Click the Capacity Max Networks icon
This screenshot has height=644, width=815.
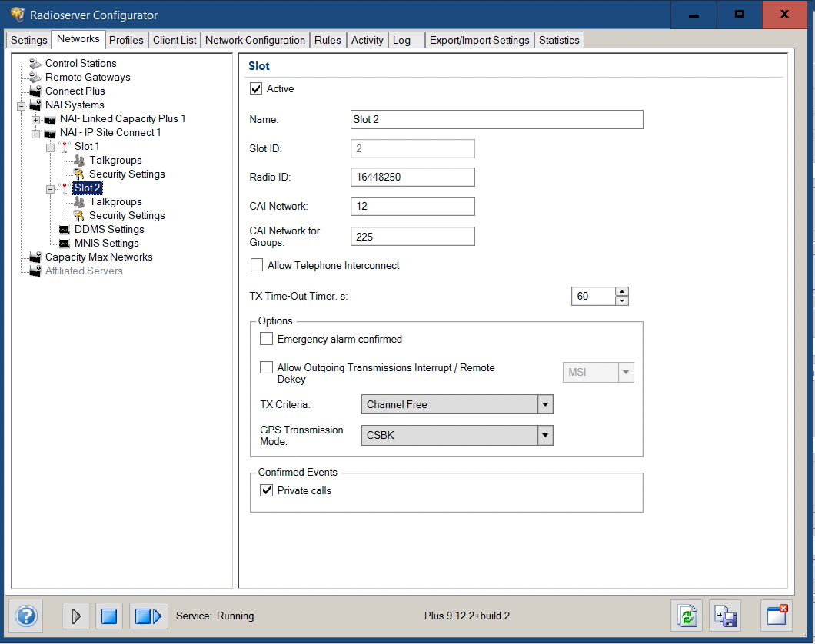[35, 257]
